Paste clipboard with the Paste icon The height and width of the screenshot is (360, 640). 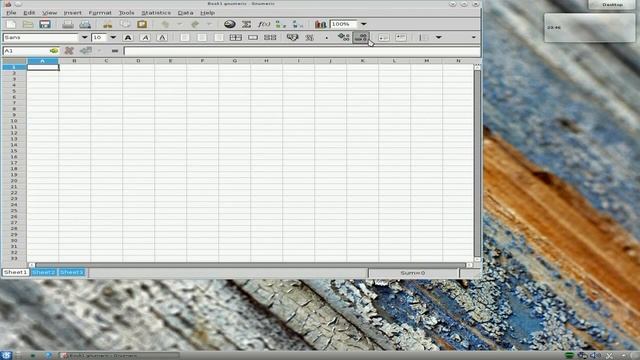pos(142,24)
